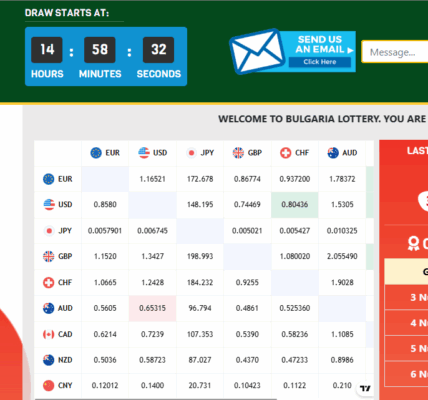Click the JPY flag icon in column header

click(x=191, y=153)
